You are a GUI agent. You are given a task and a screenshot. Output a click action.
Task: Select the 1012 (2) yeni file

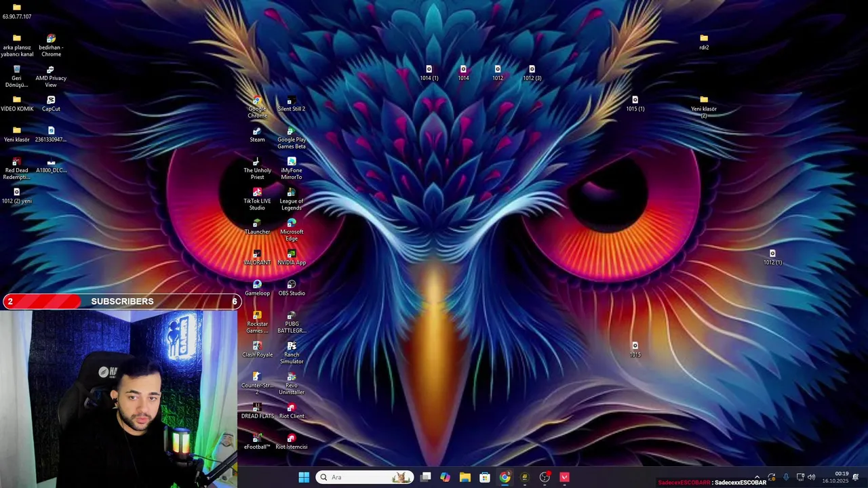click(17, 196)
